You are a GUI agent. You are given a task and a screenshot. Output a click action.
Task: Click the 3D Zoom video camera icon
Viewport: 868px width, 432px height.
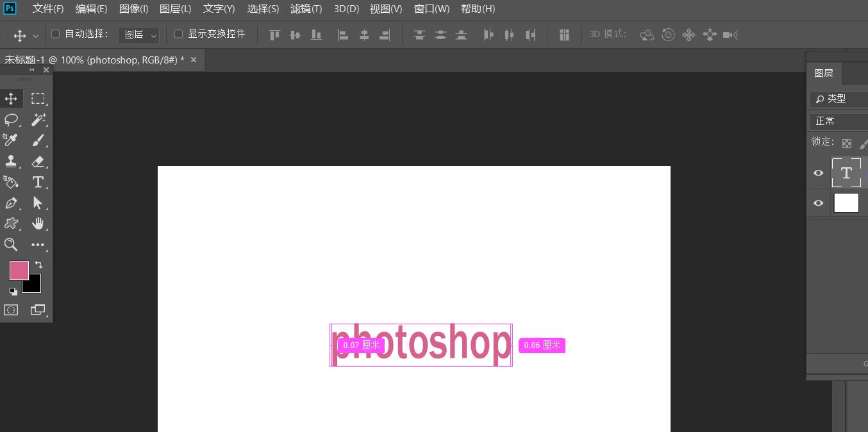coord(731,35)
